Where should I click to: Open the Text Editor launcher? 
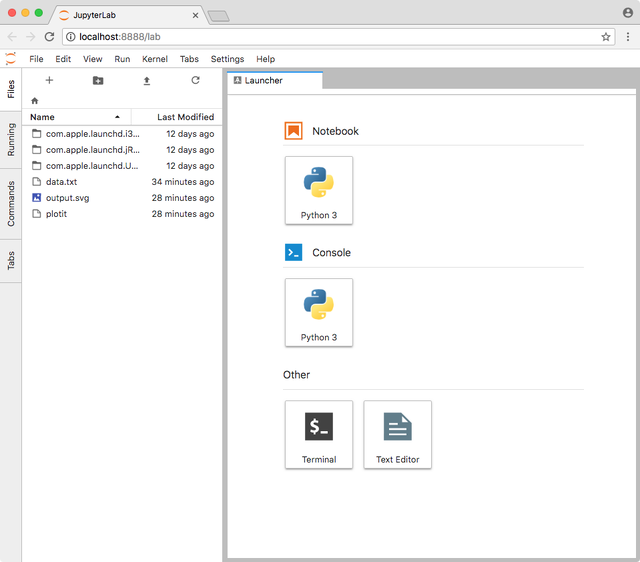[x=397, y=434]
